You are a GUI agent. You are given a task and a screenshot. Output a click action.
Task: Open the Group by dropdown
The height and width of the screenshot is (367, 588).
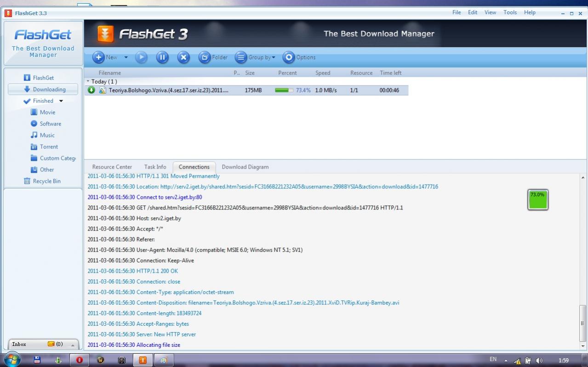coord(256,57)
